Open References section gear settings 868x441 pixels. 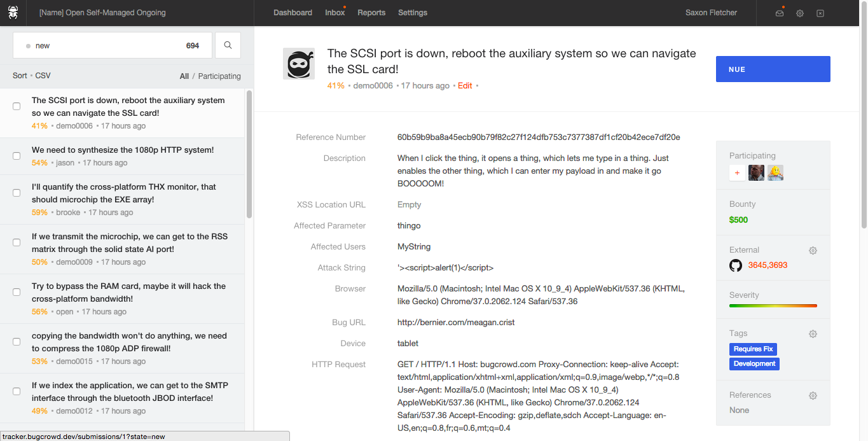point(813,396)
